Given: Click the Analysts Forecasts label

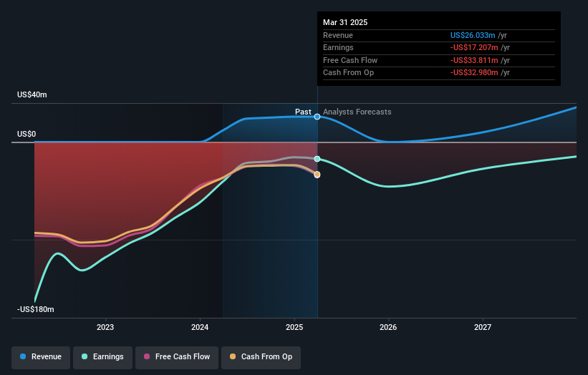Looking at the screenshot, I should tap(357, 112).
